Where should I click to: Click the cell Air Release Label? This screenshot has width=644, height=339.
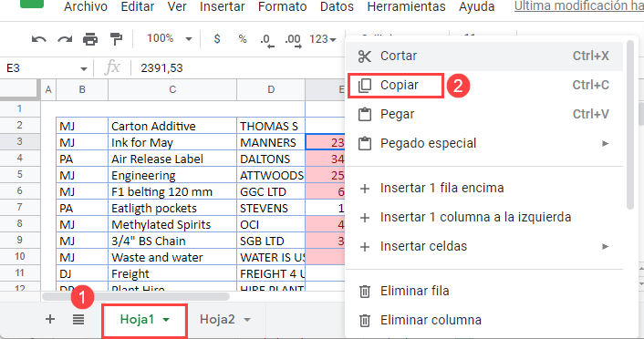(172, 159)
